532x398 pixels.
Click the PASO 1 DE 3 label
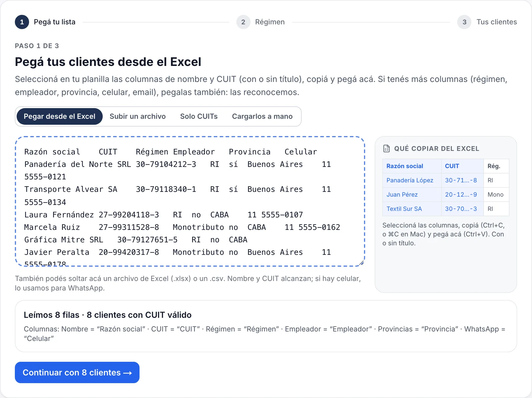pos(37,46)
